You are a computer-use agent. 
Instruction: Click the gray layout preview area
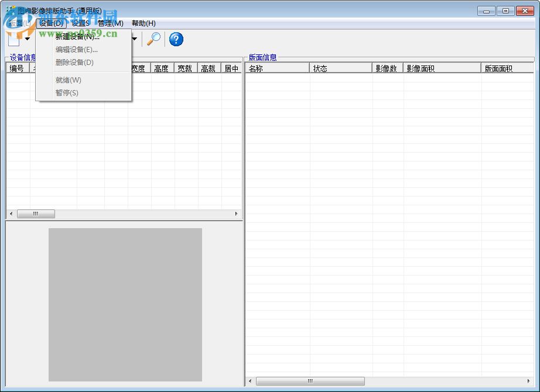coord(125,305)
